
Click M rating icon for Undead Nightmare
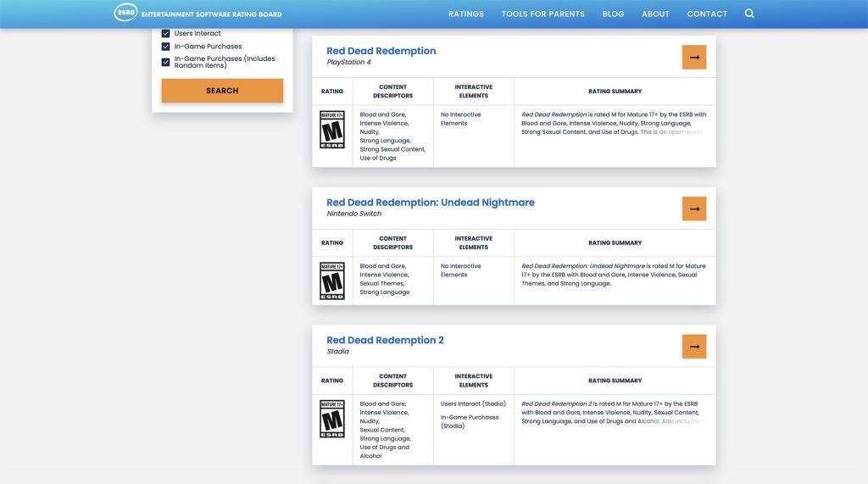click(x=331, y=281)
